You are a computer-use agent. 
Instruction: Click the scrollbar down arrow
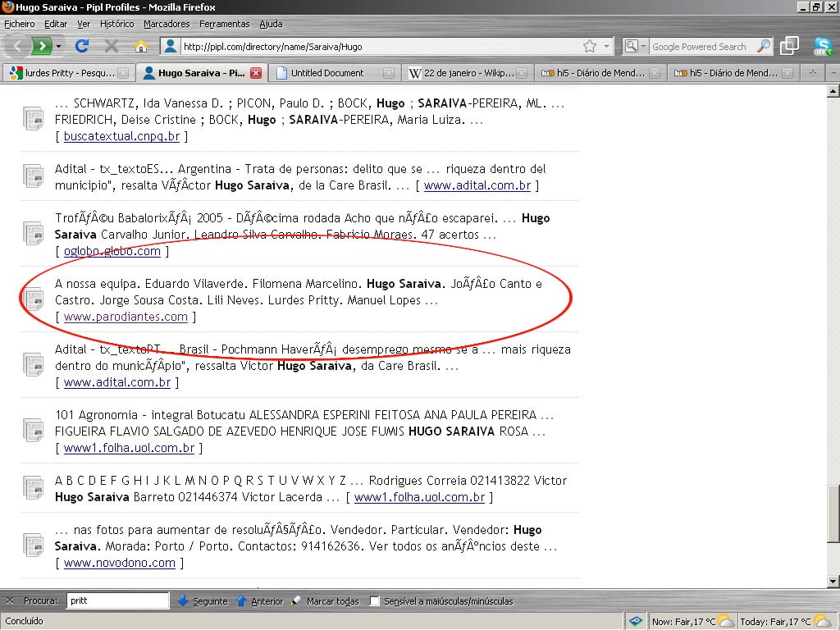click(x=833, y=582)
